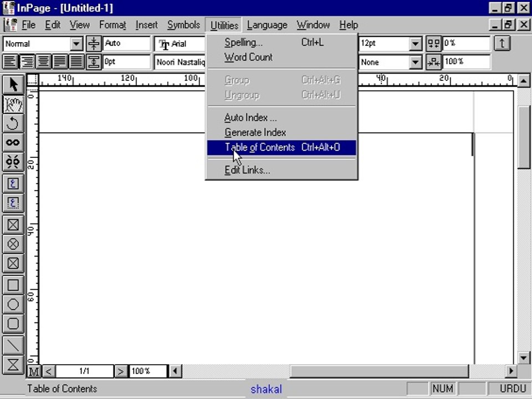Select the hand grabber tool
This screenshot has height=399, width=532.
click(13, 104)
